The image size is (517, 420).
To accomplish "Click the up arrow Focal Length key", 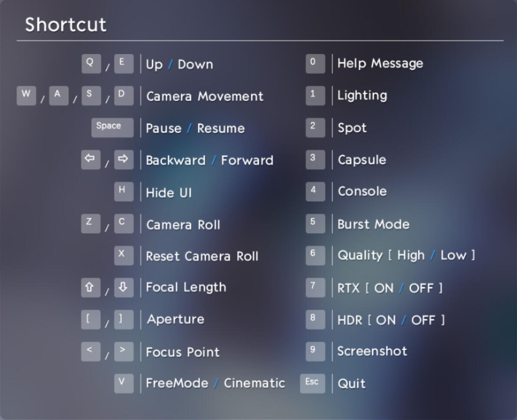I will 91,288.
